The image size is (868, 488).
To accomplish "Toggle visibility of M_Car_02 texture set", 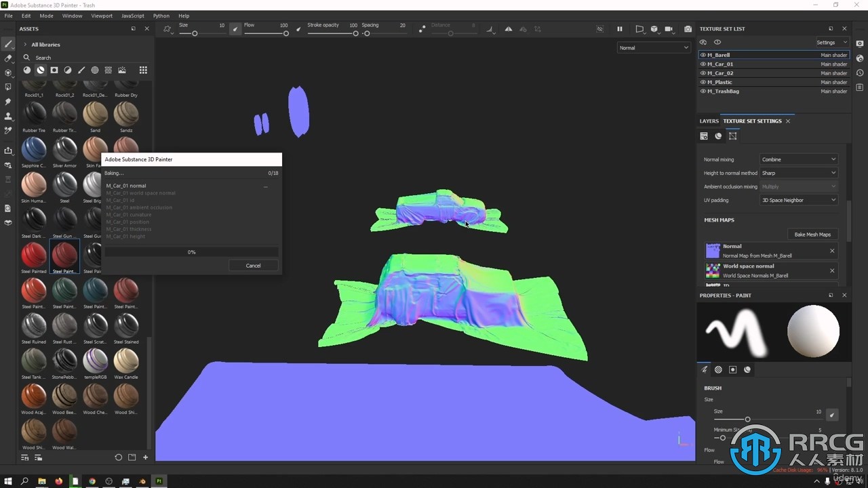I will pos(703,73).
